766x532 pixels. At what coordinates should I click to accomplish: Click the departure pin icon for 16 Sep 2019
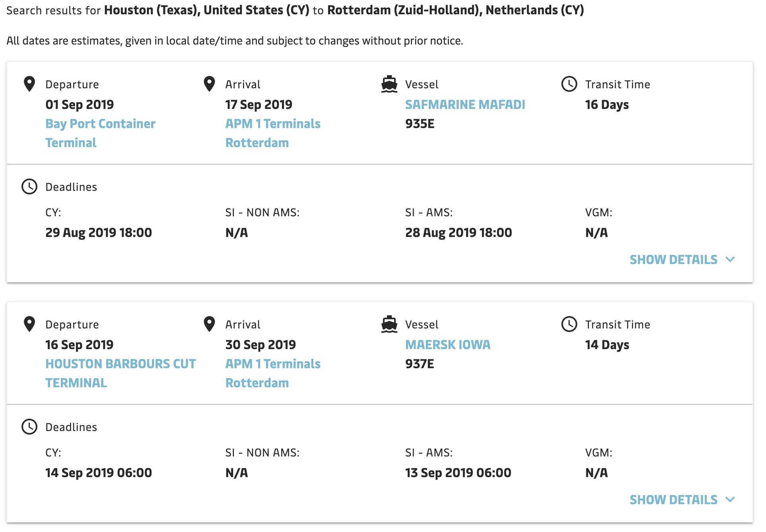pyautogui.click(x=29, y=324)
